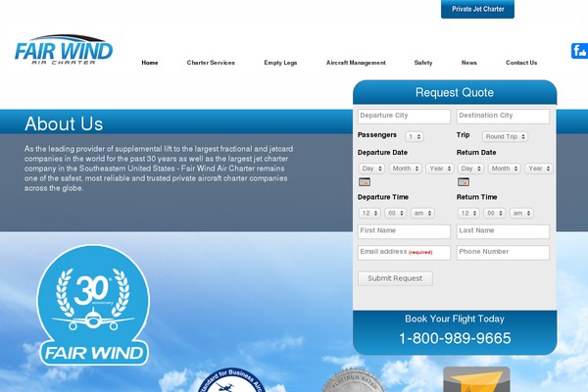Open the Return Time minutes dropdown

495,213
